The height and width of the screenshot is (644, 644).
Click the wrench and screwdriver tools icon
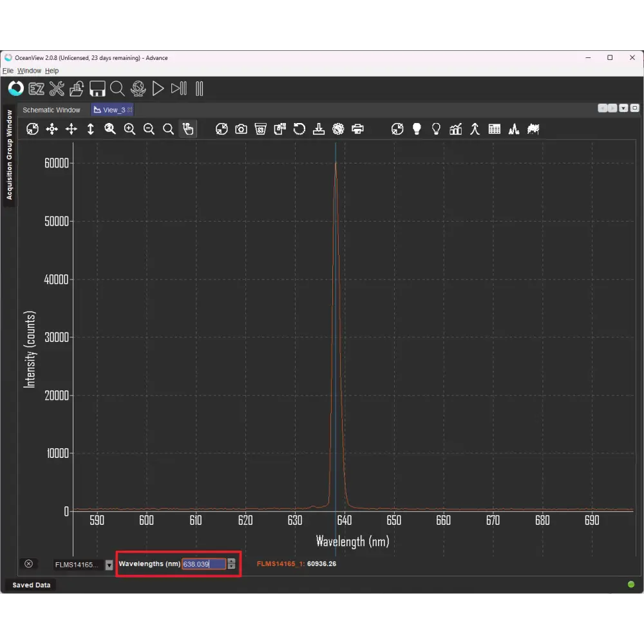click(x=57, y=89)
